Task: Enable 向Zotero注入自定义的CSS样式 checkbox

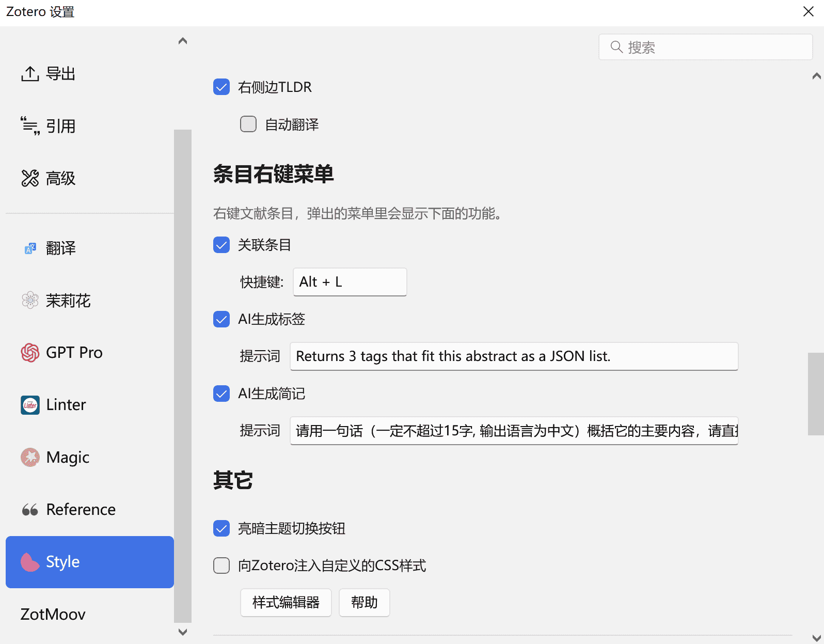Action: (x=221, y=566)
